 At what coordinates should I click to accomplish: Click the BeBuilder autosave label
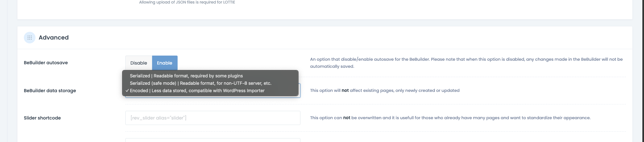(x=46, y=63)
